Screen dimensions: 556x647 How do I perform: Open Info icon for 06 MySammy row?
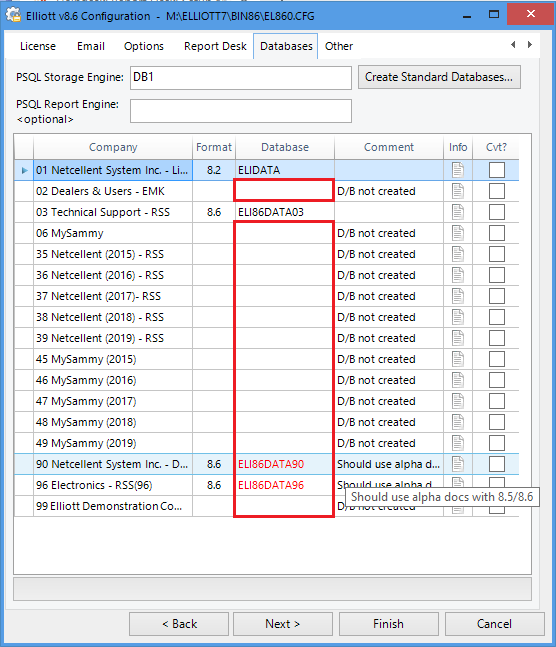458,233
